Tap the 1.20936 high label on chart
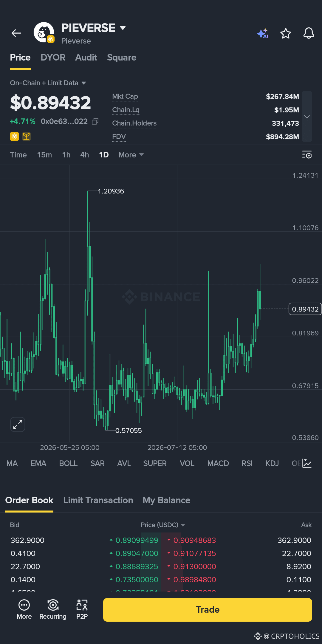Image resolution: width=322 pixels, height=644 pixels. pos(111,191)
